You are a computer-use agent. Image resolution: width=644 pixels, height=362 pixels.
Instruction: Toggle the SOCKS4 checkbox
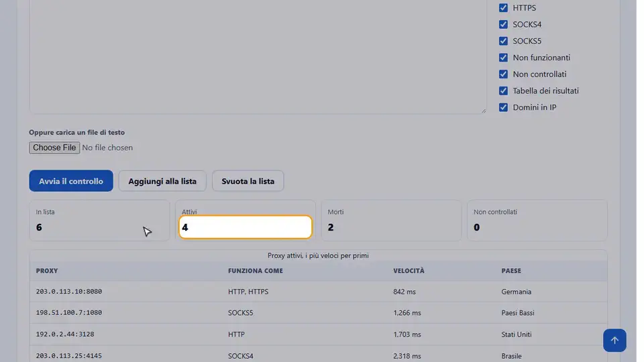pos(503,24)
